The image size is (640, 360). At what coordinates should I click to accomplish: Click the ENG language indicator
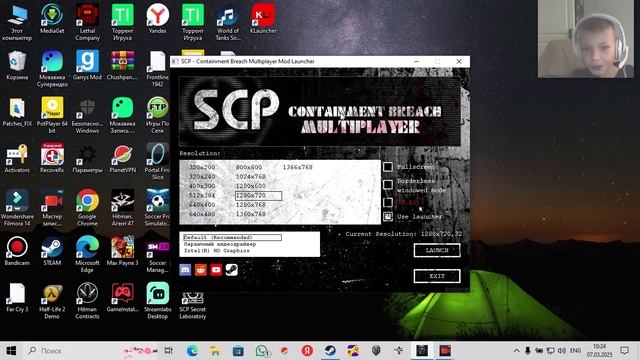pos(575,350)
